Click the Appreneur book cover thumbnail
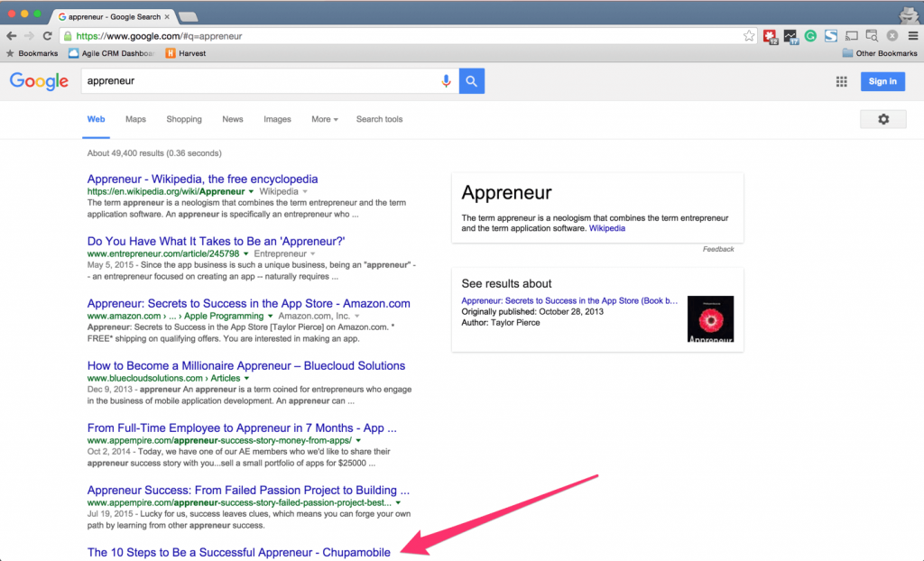924x561 pixels. click(x=711, y=318)
